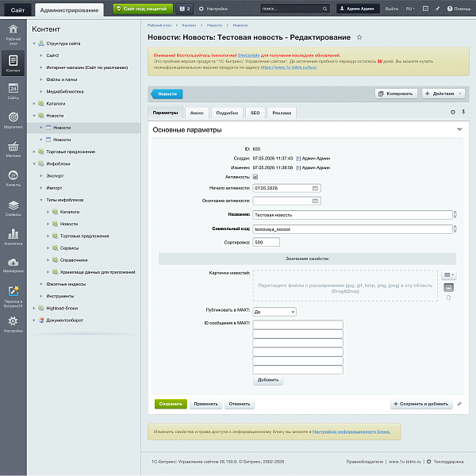Click the Сайт под защитой button

point(143,9)
